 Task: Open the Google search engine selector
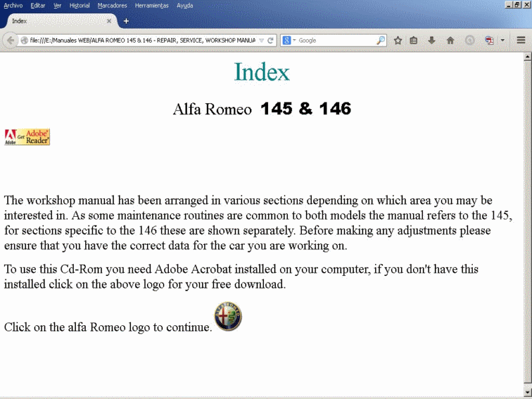(x=289, y=41)
